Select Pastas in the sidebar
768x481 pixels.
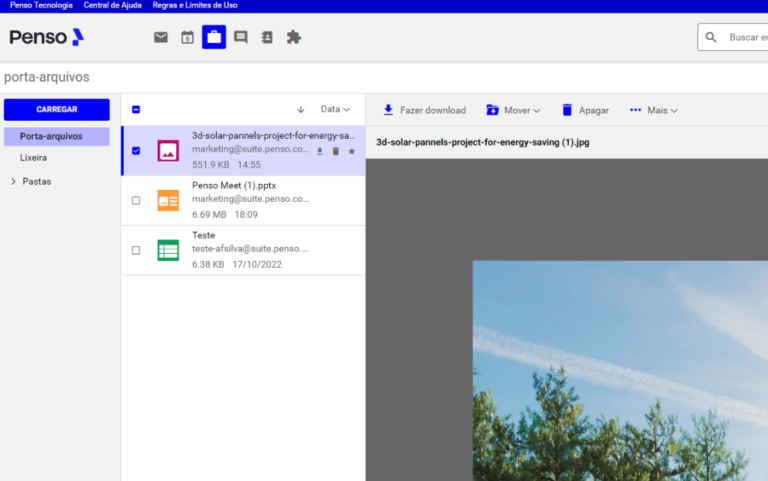(x=37, y=181)
